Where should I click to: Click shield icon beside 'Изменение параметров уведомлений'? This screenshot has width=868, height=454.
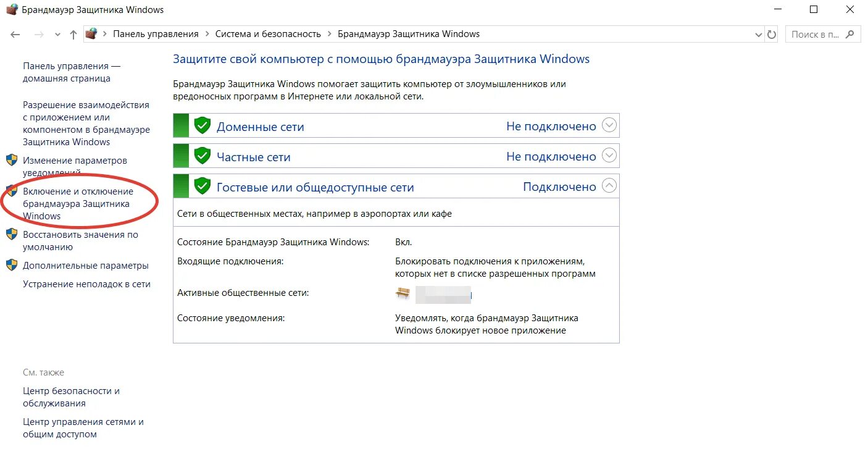pyautogui.click(x=11, y=161)
